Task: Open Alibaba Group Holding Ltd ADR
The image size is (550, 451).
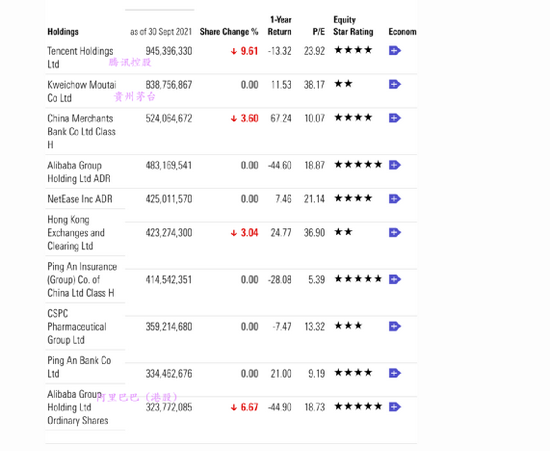Action: 79,172
